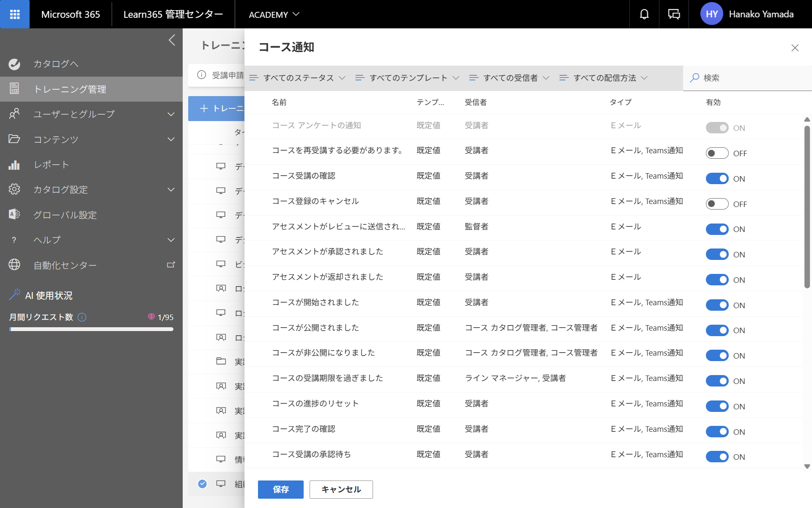
Task: Go to カタログへ in sidebar
Action: coord(91,64)
